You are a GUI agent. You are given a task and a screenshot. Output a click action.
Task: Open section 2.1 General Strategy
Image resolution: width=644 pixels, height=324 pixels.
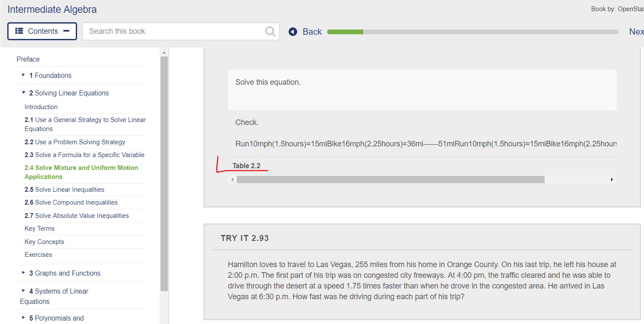pos(85,124)
